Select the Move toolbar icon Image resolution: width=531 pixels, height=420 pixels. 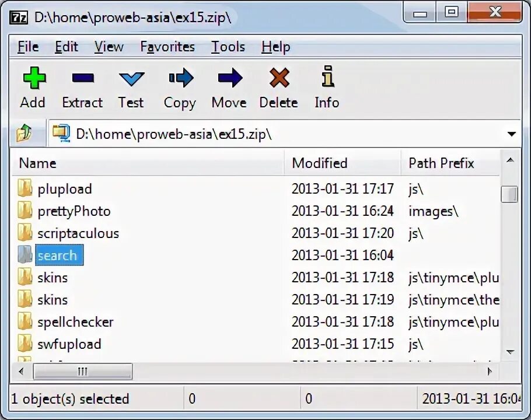[x=229, y=78]
